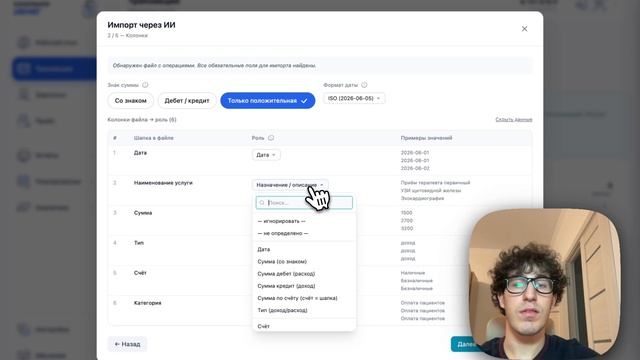Click magnifier icon in the search field
640x360 pixels.
(262, 203)
